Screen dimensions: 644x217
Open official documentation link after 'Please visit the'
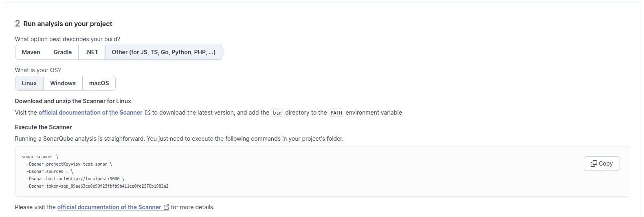pyautogui.click(x=109, y=207)
